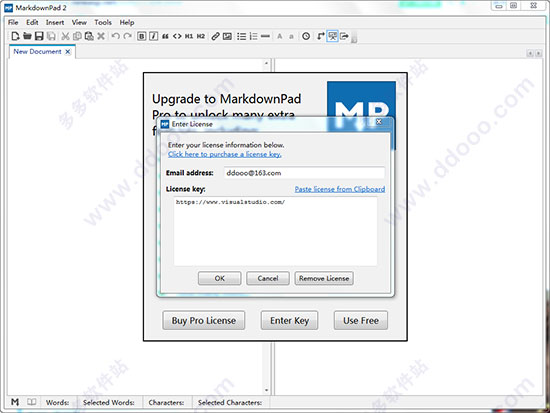550x413 pixels.
Task: Insert an image using the picture icon
Action: pos(227,36)
